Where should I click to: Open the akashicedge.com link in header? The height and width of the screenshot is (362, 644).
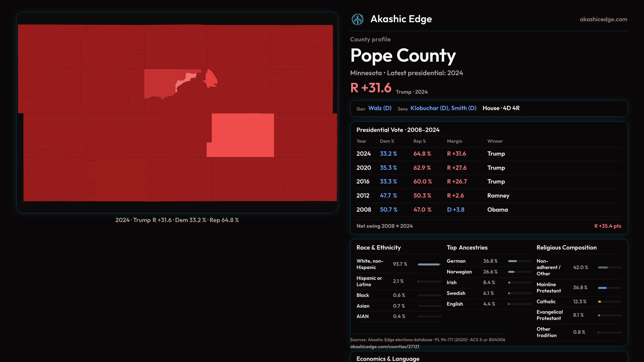(x=603, y=19)
